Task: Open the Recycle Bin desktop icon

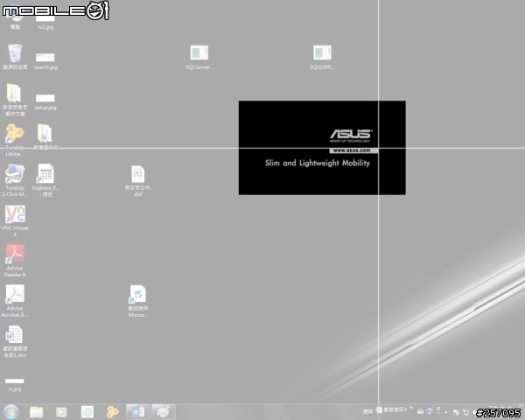Action: pos(15,56)
